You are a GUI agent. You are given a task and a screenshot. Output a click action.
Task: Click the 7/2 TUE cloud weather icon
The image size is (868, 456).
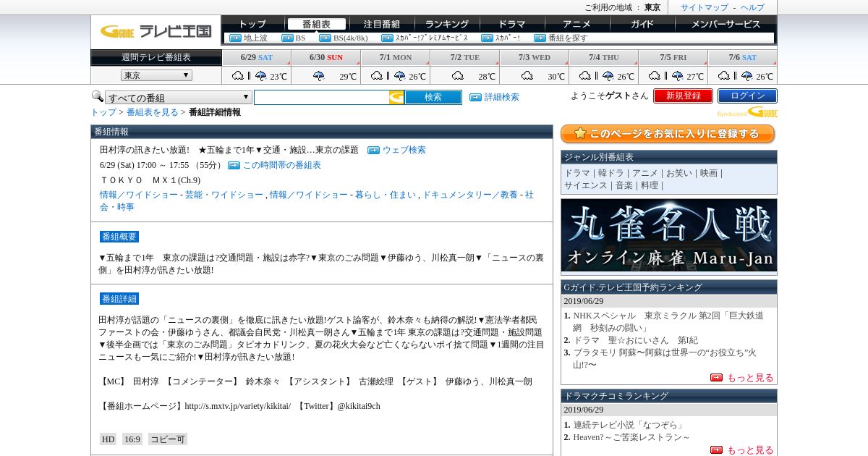point(457,76)
